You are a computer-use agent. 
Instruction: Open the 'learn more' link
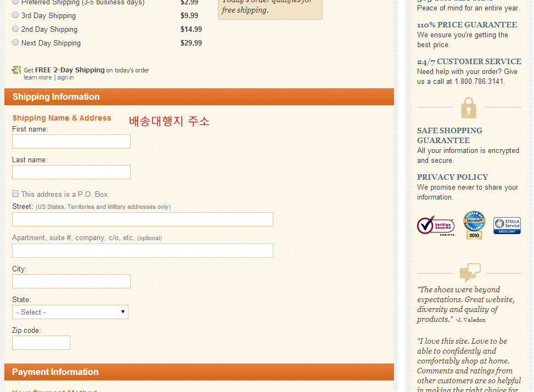click(x=37, y=78)
